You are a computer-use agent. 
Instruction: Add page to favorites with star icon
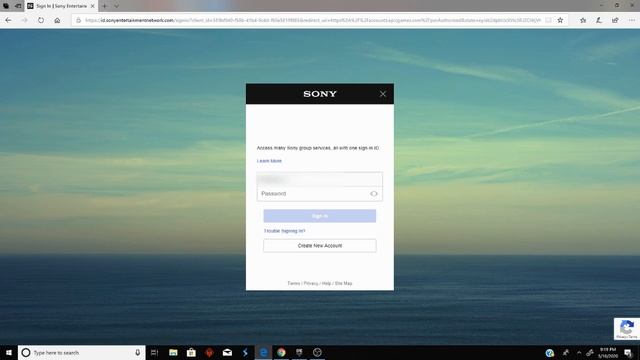coord(560,20)
